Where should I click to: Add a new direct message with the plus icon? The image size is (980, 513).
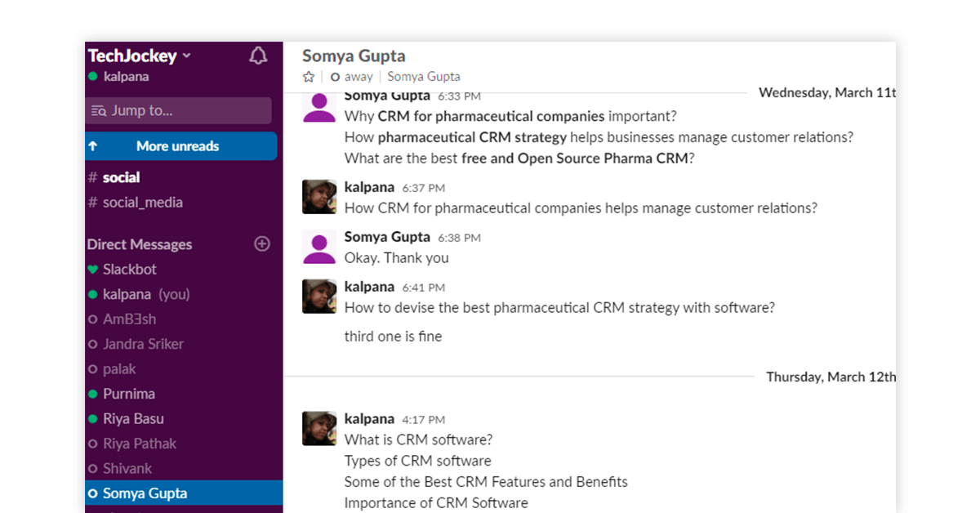point(262,243)
